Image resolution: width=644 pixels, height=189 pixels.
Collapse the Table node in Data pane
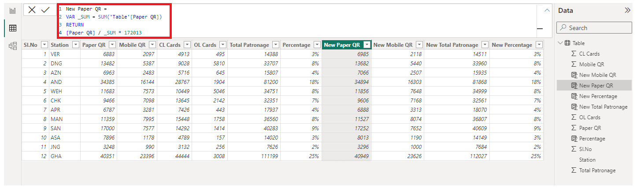coord(560,43)
